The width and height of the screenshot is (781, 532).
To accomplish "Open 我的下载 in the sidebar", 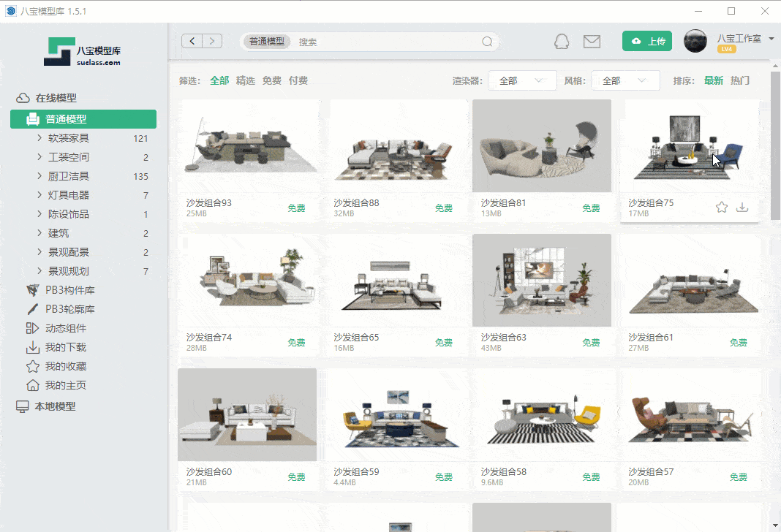I will [66, 347].
